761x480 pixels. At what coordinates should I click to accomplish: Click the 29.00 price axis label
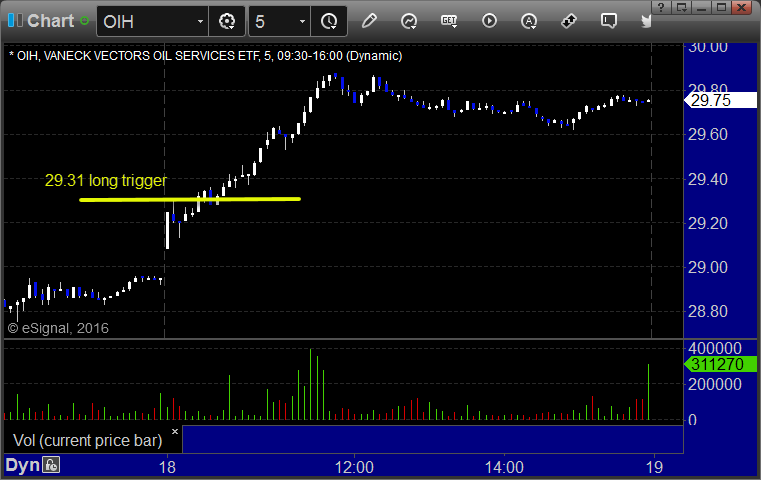click(708, 267)
